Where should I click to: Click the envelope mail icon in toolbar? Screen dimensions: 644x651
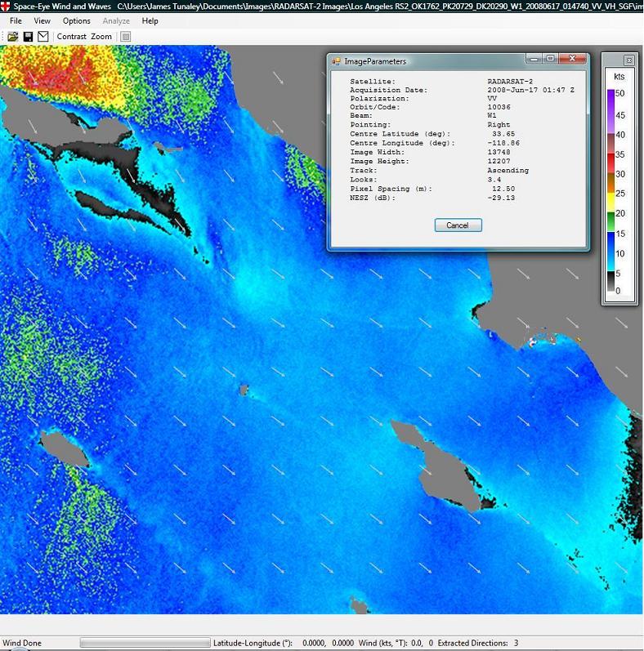[x=43, y=37]
